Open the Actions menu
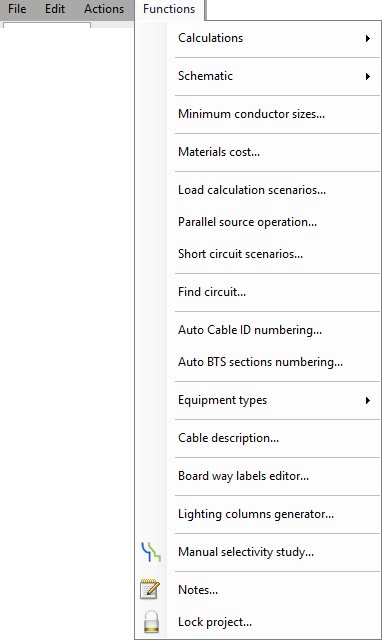 [104, 9]
